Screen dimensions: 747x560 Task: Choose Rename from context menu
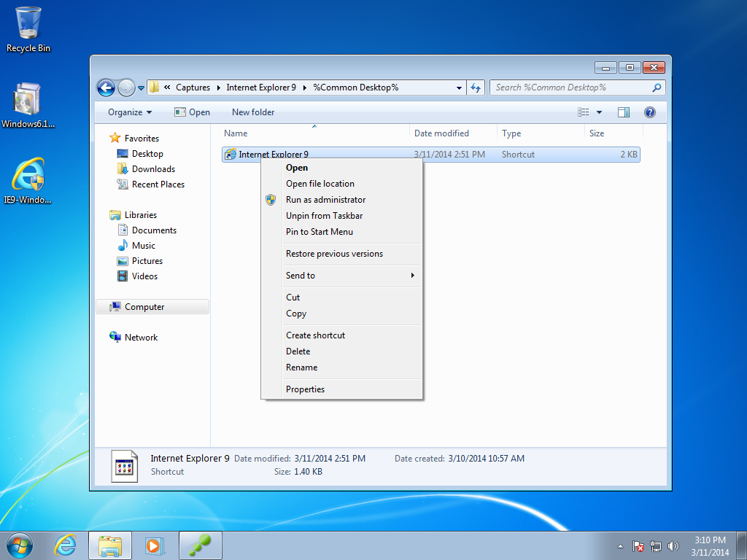click(x=341, y=367)
